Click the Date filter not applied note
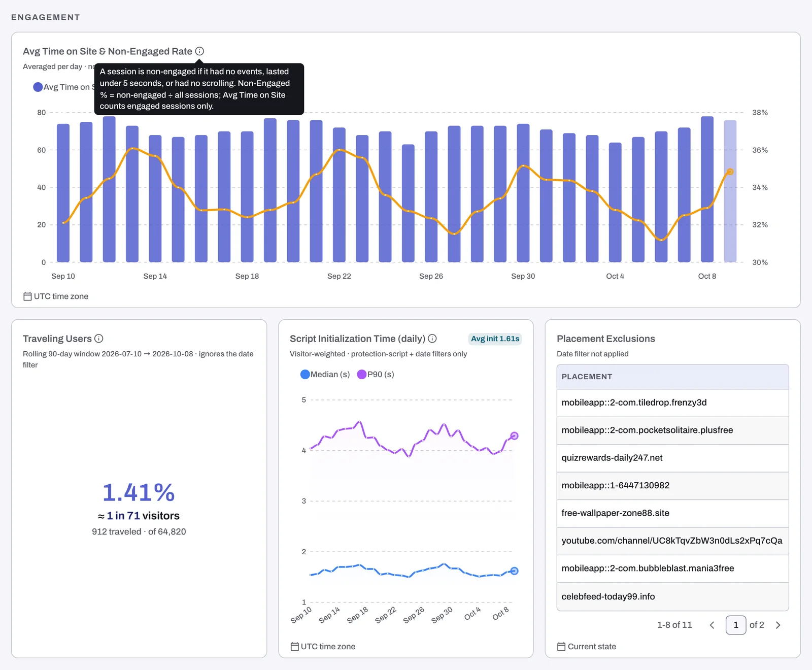 tap(593, 354)
